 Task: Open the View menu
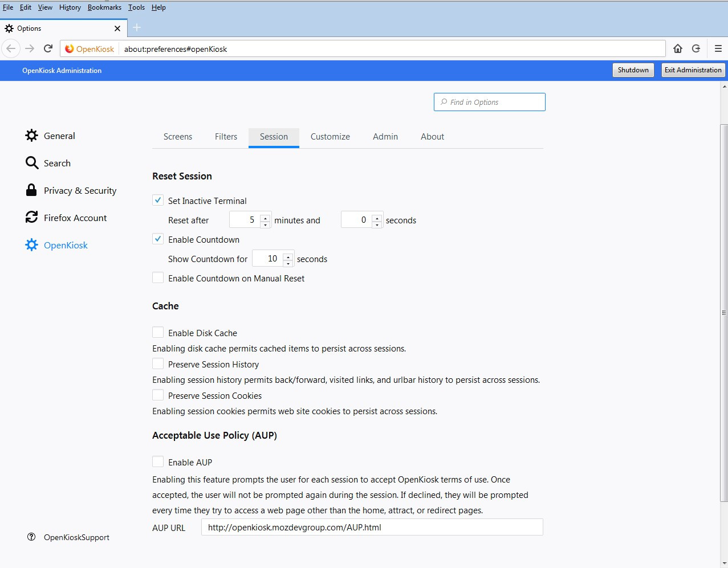pyautogui.click(x=45, y=7)
